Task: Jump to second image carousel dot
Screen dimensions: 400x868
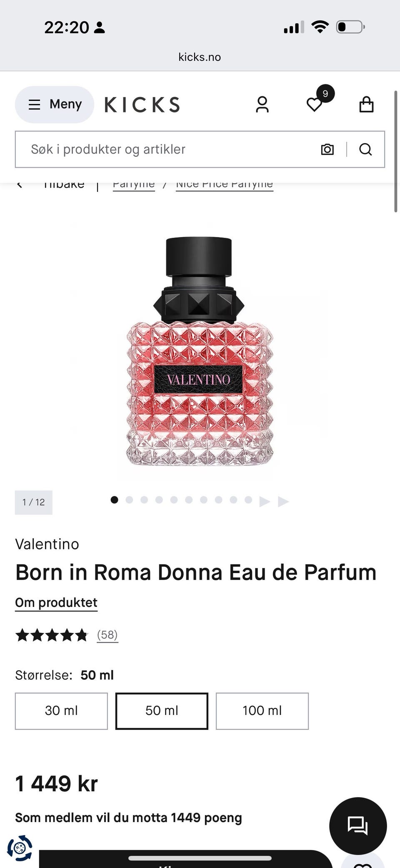Action: [129, 500]
